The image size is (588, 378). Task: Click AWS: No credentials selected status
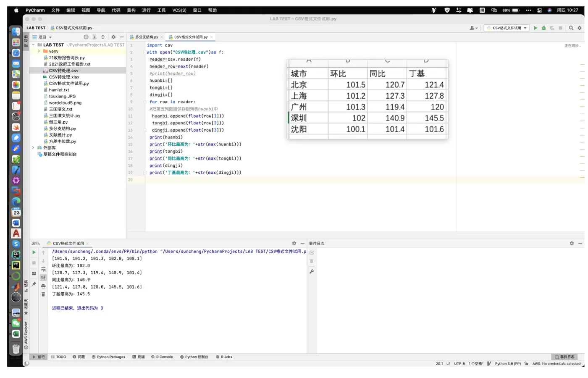click(556, 364)
